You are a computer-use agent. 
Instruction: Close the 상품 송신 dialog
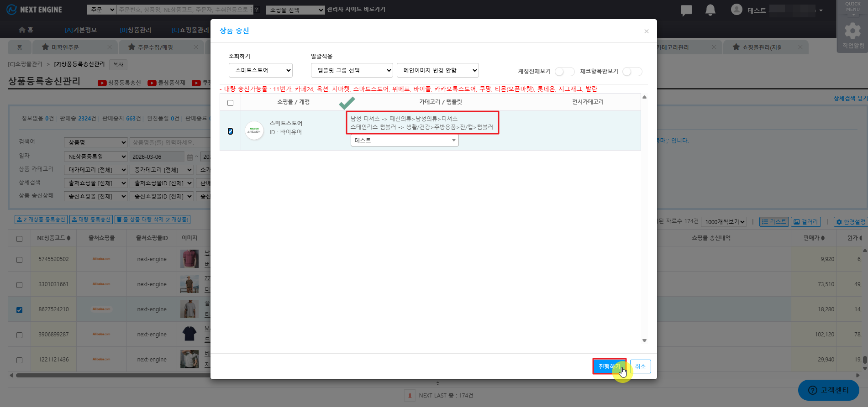click(x=646, y=31)
